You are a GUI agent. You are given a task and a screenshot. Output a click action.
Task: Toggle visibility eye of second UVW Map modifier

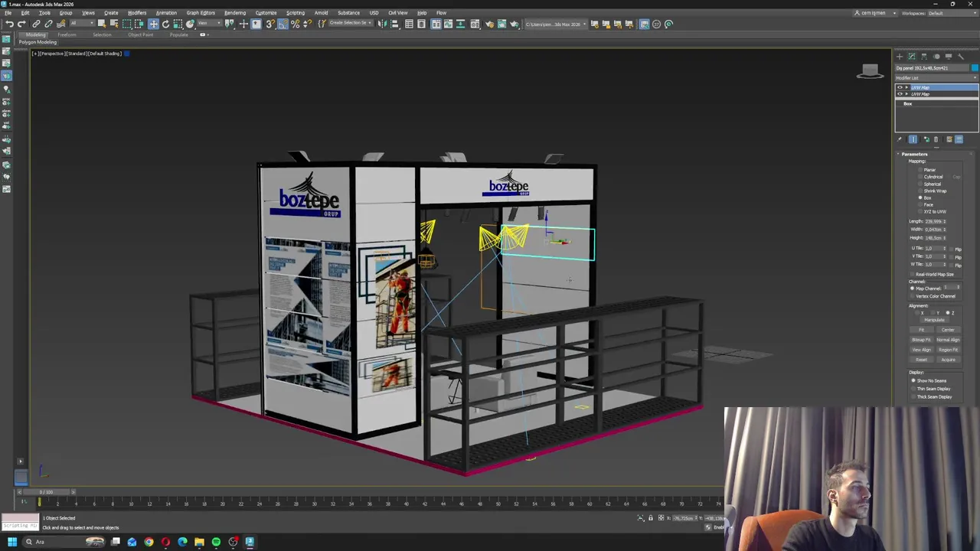pos(900,94)
